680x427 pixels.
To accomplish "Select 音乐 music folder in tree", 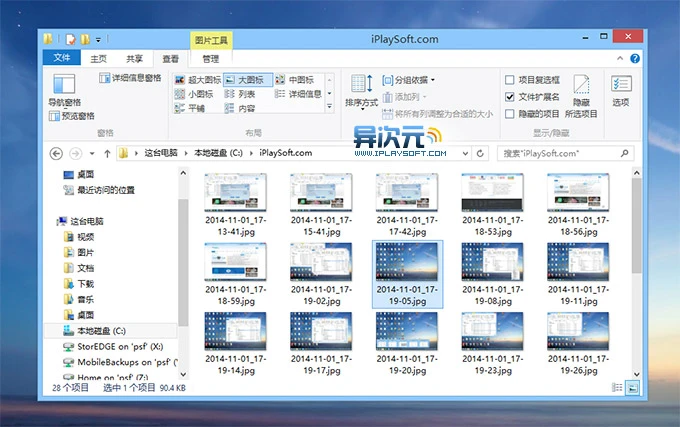I will click(79, 300).
